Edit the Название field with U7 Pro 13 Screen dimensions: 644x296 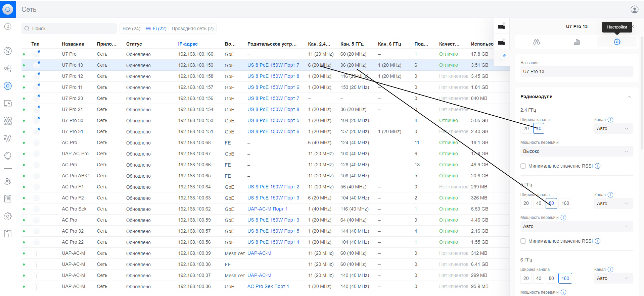pos(577,71)
